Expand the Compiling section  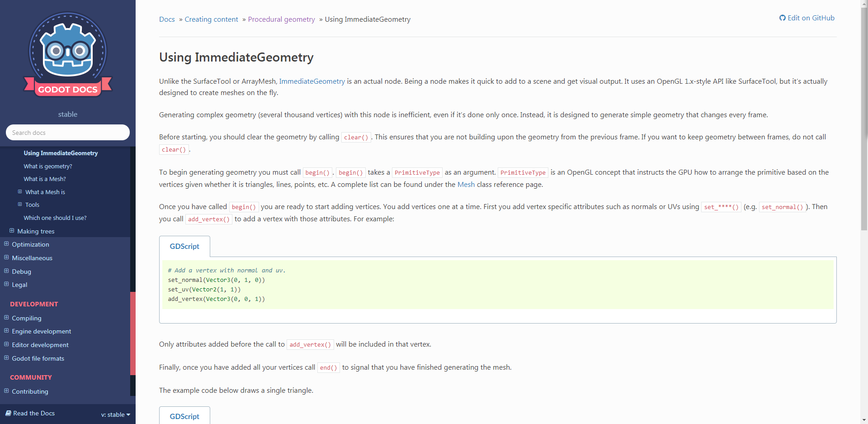click(x=5, y=318)
